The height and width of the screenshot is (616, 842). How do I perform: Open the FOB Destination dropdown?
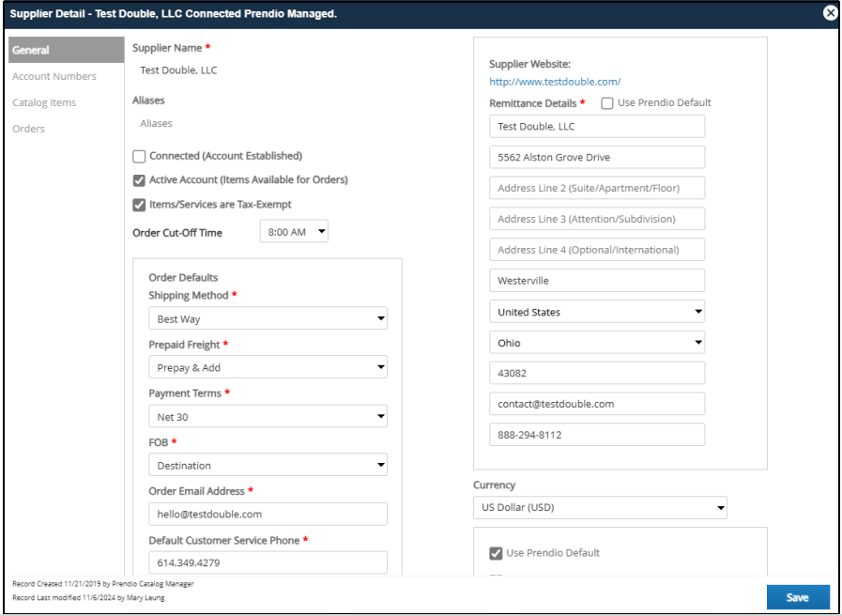coord(268,465)
